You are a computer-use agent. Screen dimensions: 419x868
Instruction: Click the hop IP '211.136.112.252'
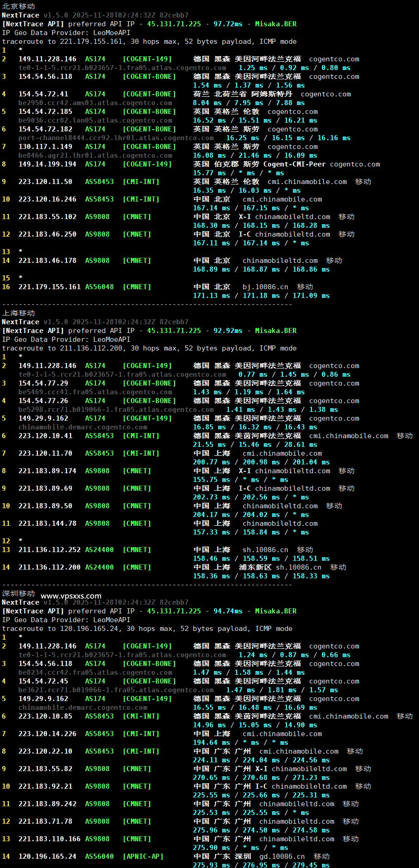pyautogui.click(x=49, y=550)
